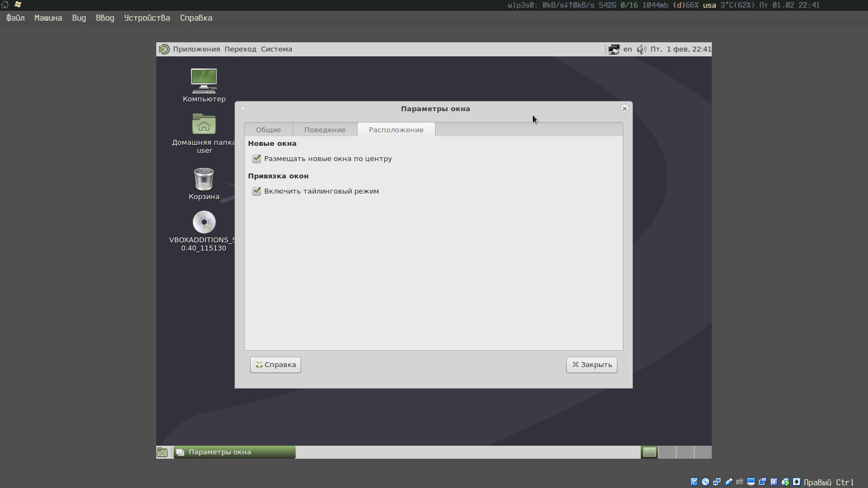The width and height of the screenshot is (868, 488).
Task: Uncheck Размещать новые окна по центру
Action: click(x=257, y=159)
